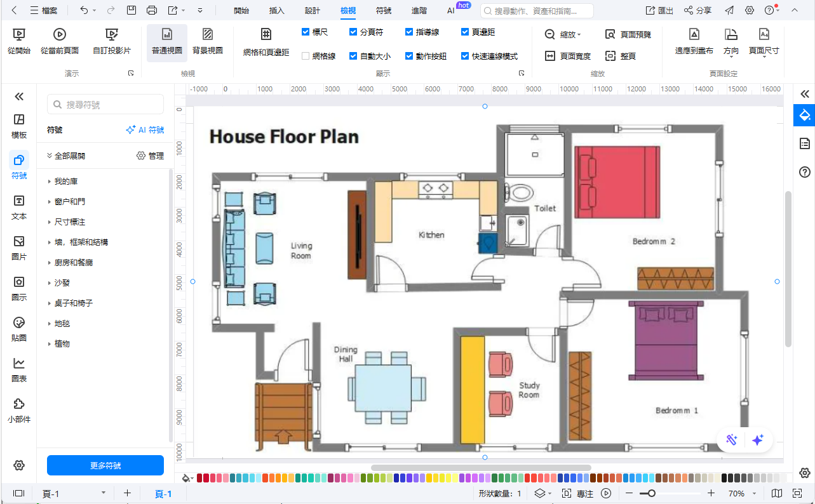The height and width of the screenshot is (504, 815).
Task: Toggle the 快速連線模式 checkbox
Action: click(465, 56)
